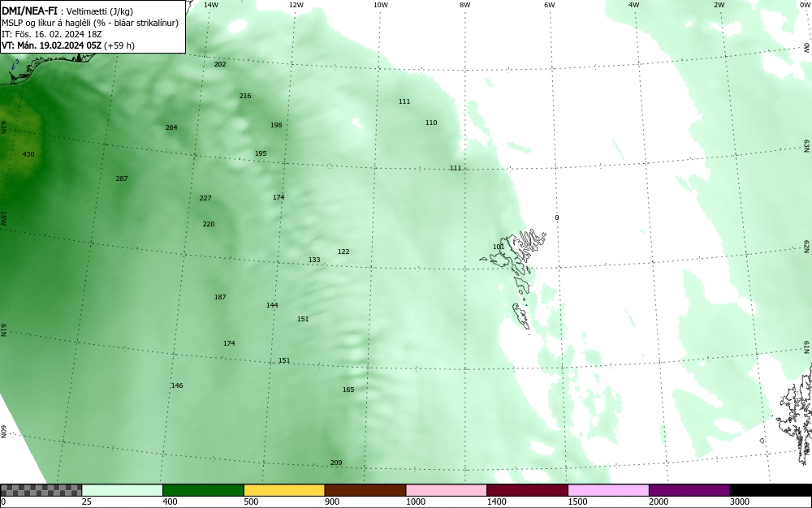Click the value '101' over the Faroe Islands

pyautogui.click(x=499, y=247)
